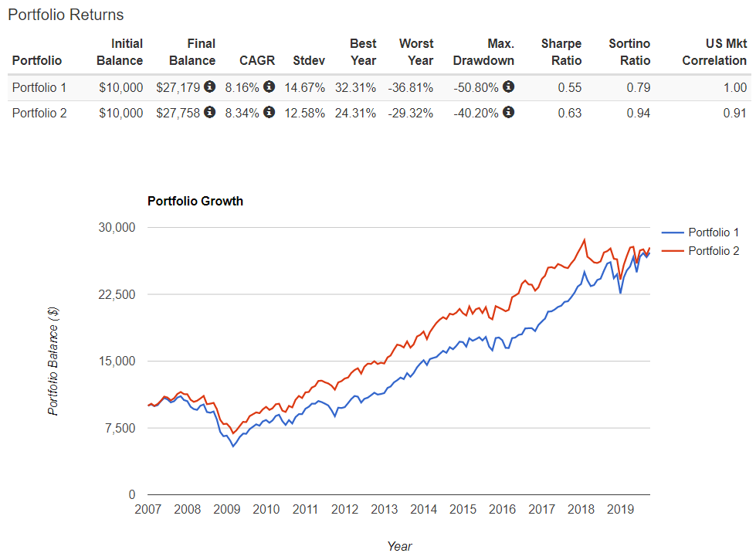This screenshot has height=560, width=756.
Task: Click the Portfolio Growth chart title
Action: click(195, 201)
